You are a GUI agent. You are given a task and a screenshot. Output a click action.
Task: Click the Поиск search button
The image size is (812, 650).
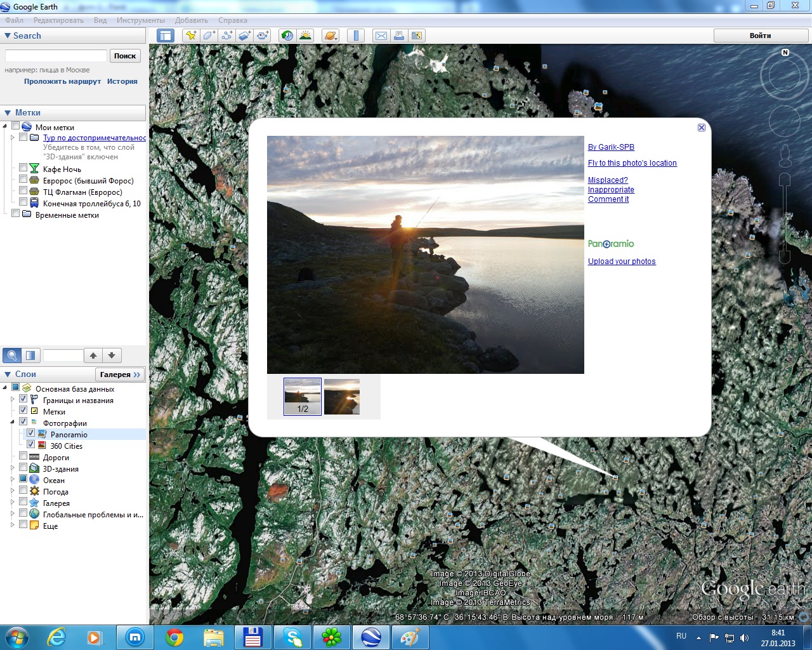pos(125,56)
